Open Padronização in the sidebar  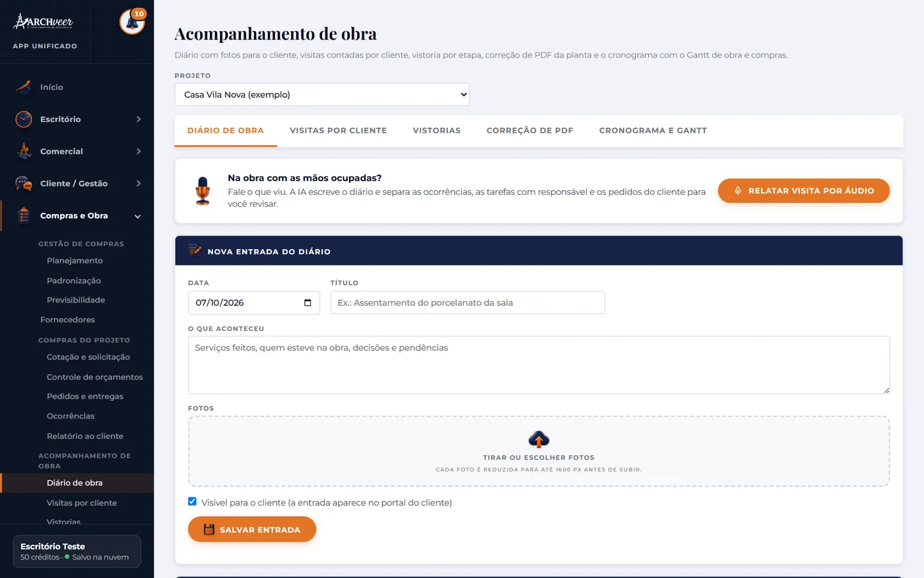point(74,281)
